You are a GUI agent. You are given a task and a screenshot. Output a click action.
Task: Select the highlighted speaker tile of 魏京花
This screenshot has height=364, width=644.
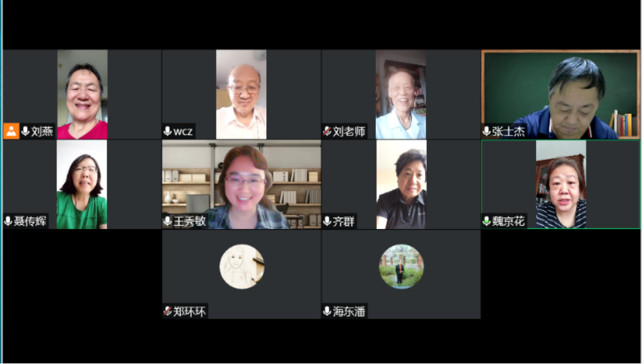(561, 184)
